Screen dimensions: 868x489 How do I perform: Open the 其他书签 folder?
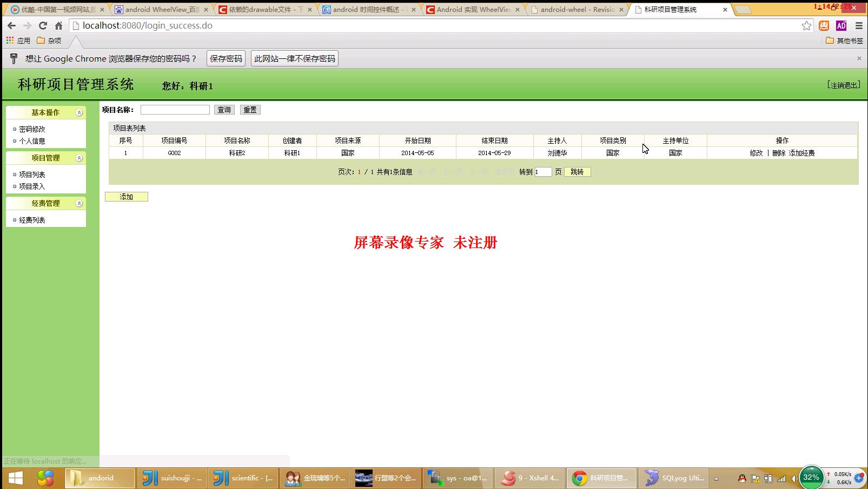[844, 41]
